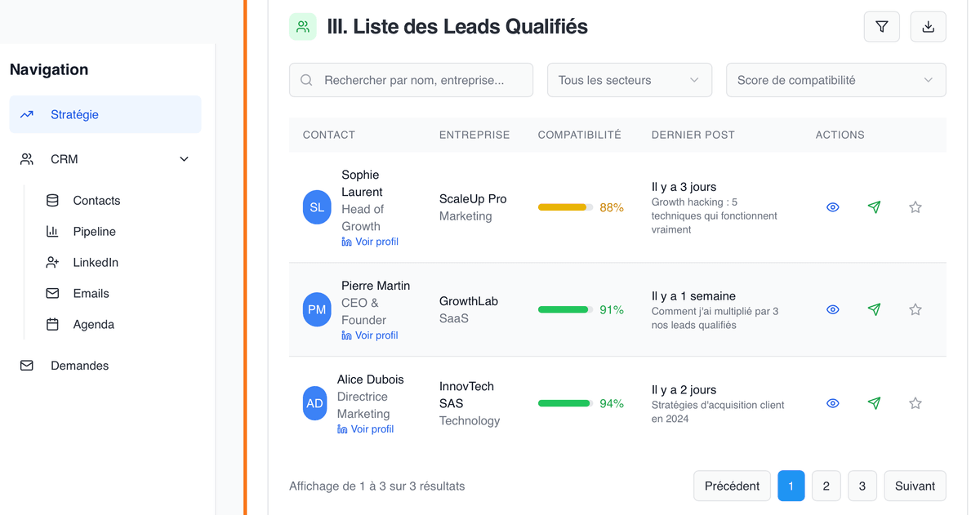Viewport: 980px width, 515px height.
Task: Open Pipeline in the sidebar
Action: tap(94, 232)
